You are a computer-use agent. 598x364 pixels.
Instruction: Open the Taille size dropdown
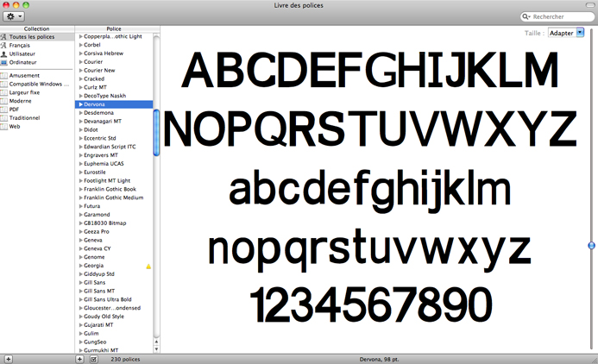[x=566, y=33]
